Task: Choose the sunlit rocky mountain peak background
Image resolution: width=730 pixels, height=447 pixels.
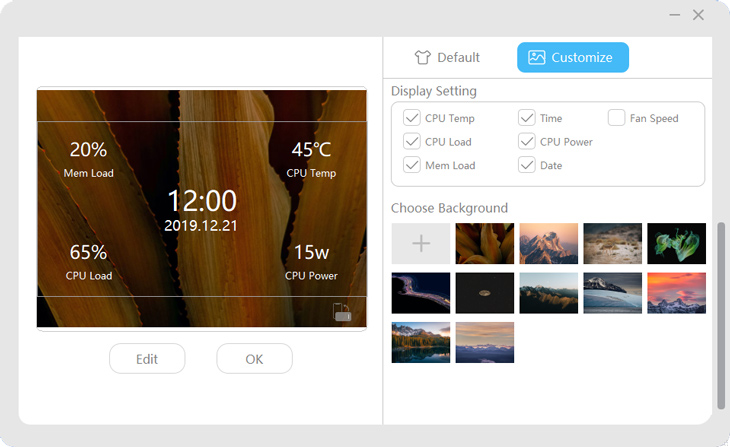Action: tap(548, 244)
